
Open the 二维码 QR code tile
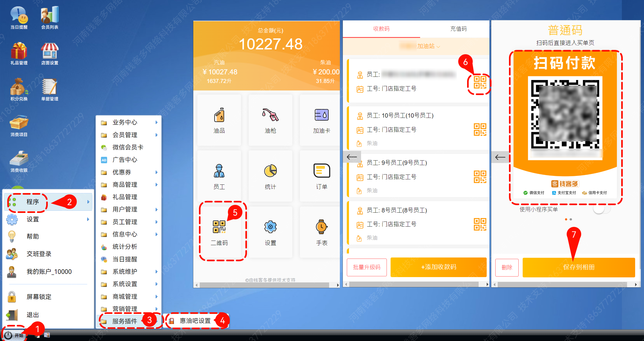[x=219, y=231]
